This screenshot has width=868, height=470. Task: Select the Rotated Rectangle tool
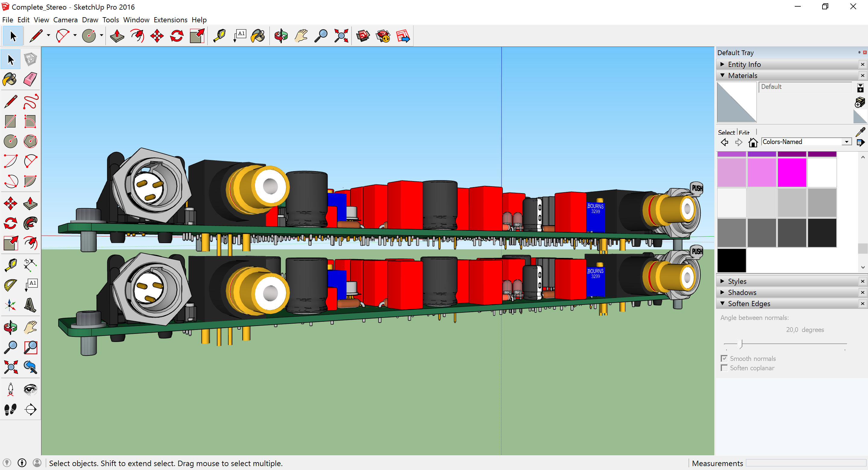click(x=30, y=122)
